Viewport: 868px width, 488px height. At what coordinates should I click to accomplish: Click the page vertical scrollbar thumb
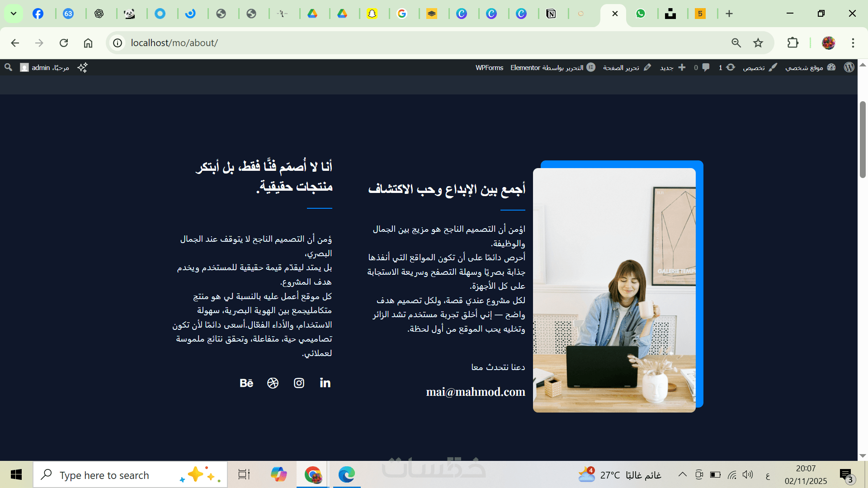(x=863, y=140)
